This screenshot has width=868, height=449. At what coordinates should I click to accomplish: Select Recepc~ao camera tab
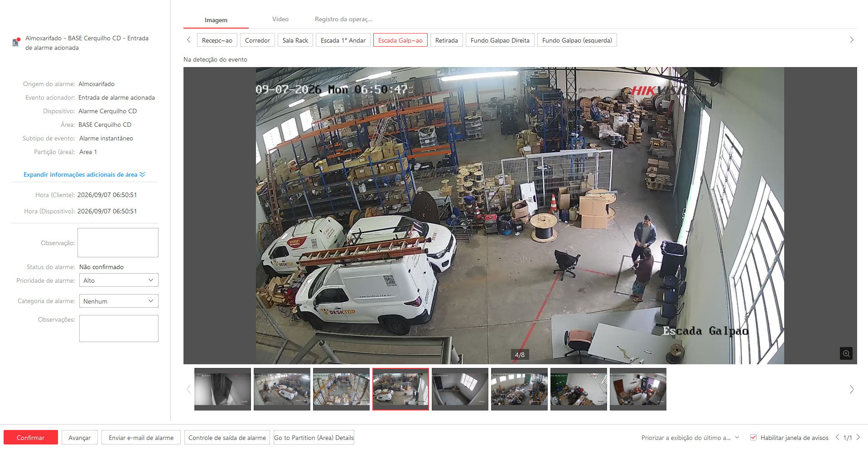(217, 40)
